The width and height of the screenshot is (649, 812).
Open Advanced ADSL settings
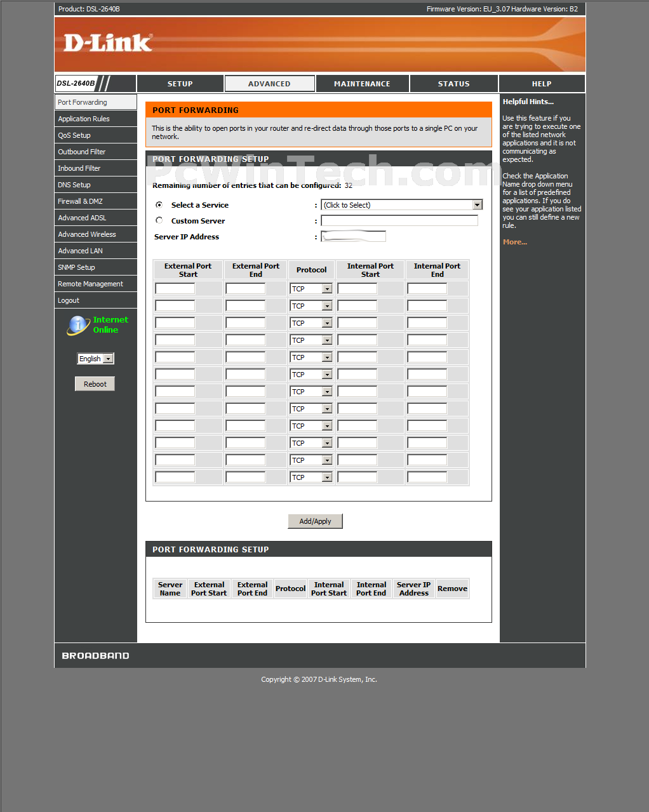coord(96,218)
